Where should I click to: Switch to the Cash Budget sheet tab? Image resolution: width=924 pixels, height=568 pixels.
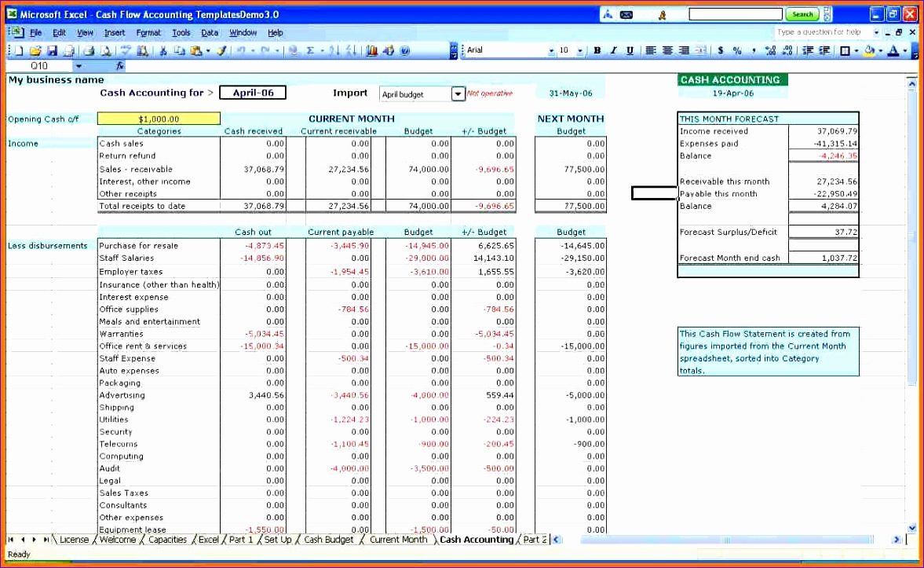pos(328,540)
